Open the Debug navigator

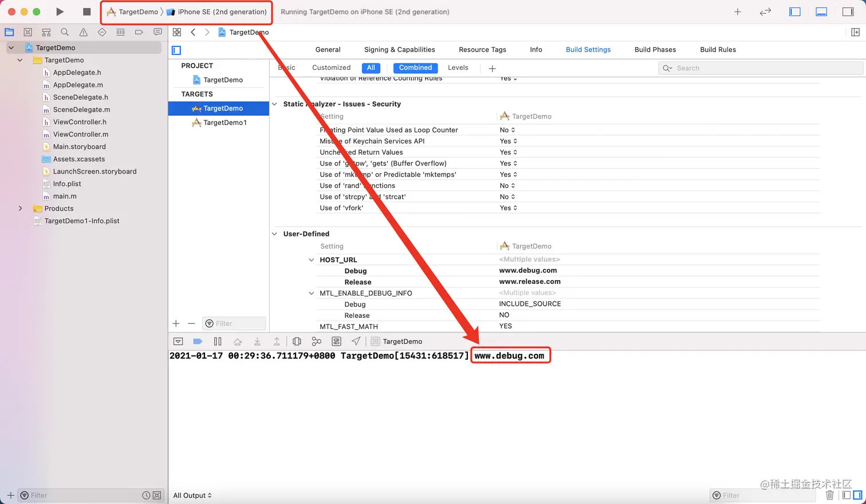point(120,33)
